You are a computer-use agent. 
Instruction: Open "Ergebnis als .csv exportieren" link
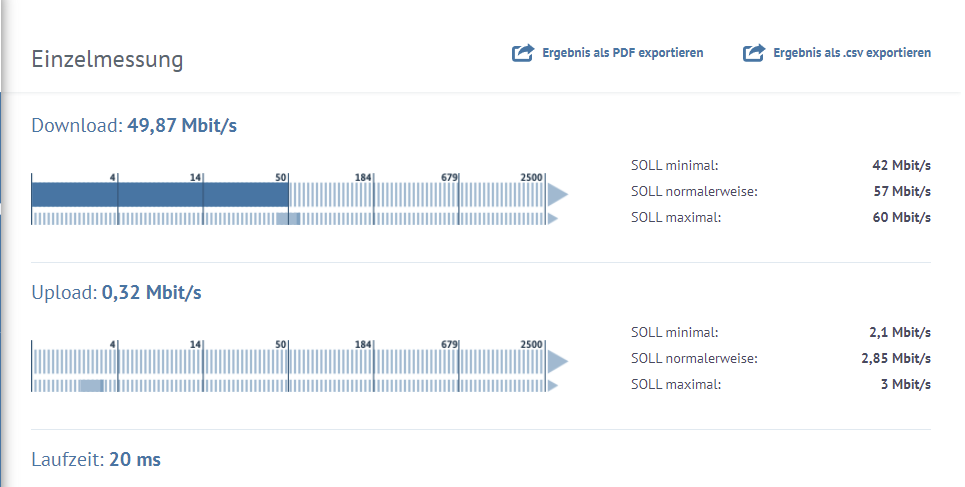coord(851,53)
